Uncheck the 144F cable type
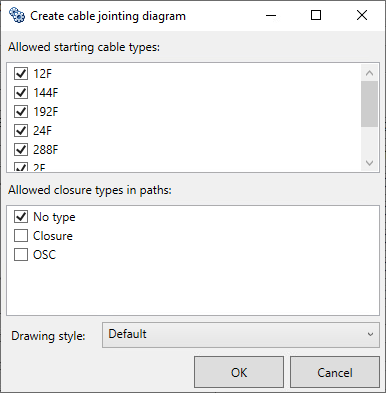The image size is (386, 393). point(21,92)
